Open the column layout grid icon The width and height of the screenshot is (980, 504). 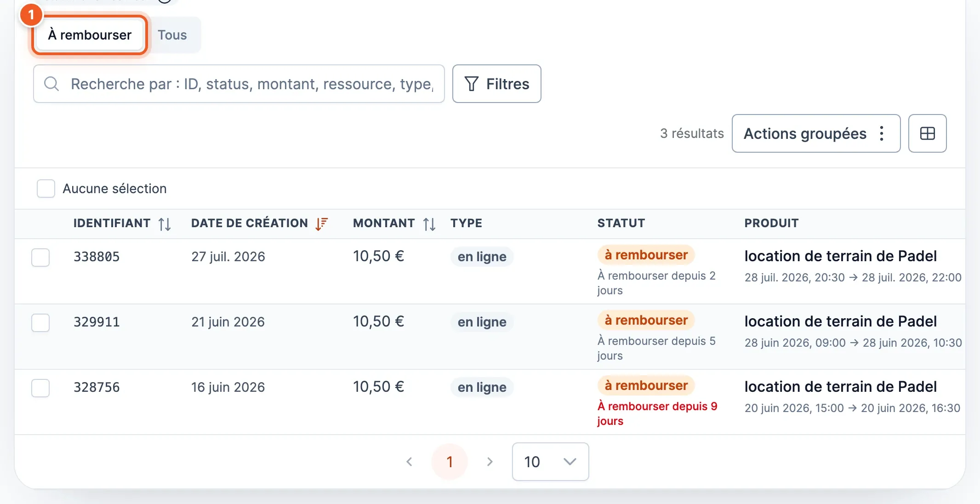point(927,133)
